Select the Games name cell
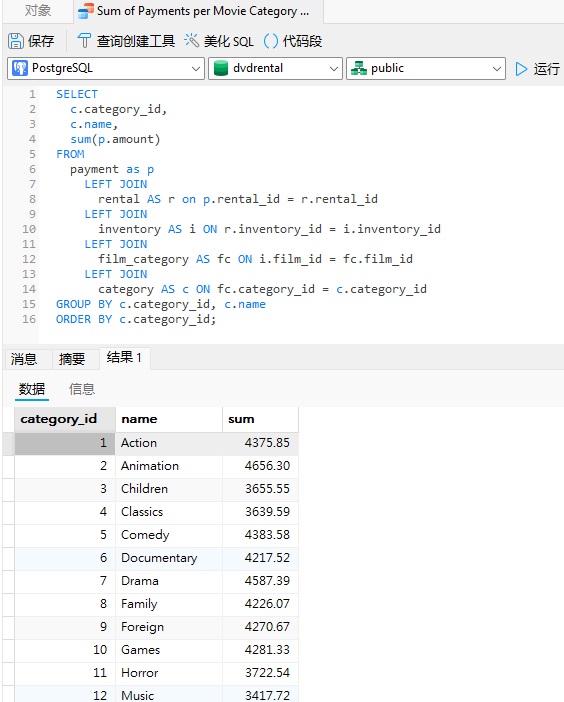Image resolution: width=564 pixels, height=702 pixels. 169,650
